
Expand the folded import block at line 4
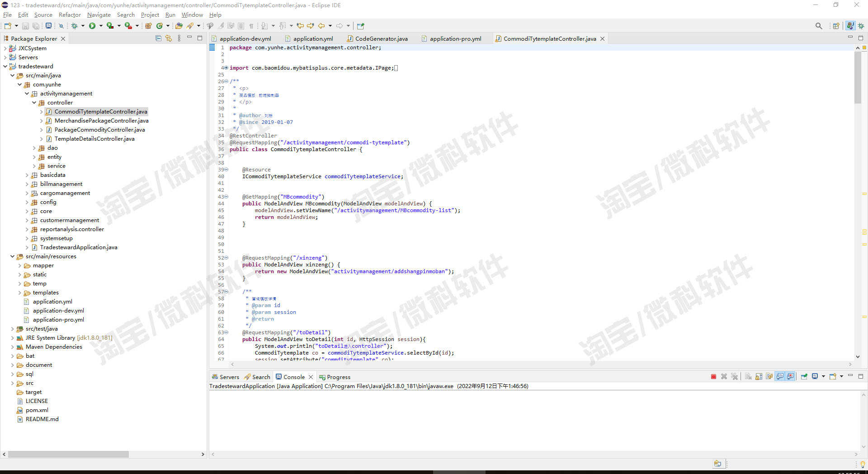226,68
